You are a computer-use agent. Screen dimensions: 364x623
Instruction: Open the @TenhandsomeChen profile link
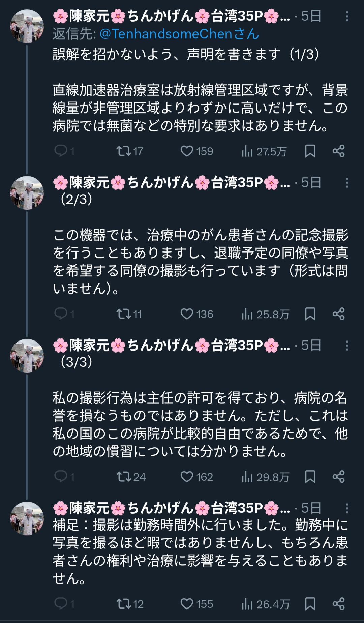[179, 34]
